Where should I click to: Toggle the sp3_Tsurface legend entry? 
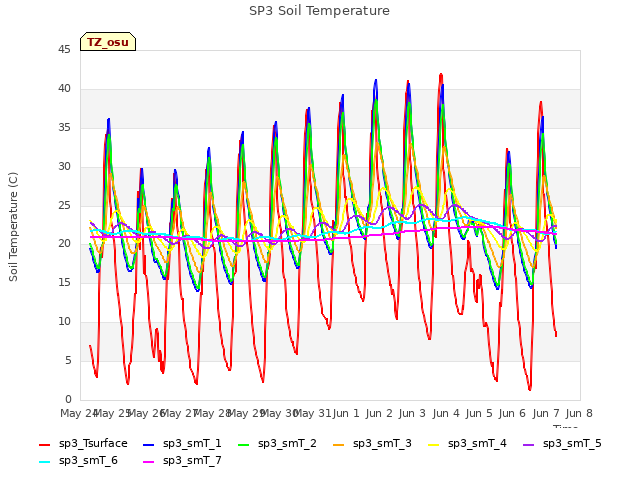(x=83, y=444)
